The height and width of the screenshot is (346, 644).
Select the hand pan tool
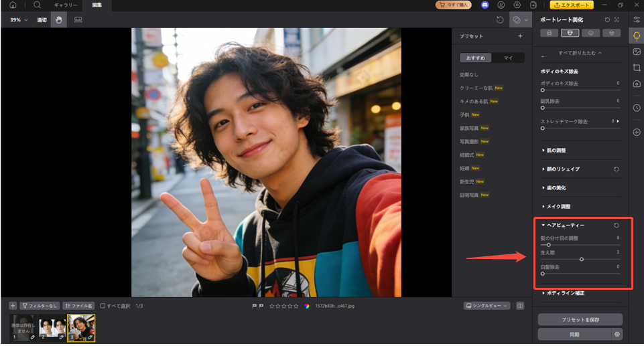[x=59, y=19]
